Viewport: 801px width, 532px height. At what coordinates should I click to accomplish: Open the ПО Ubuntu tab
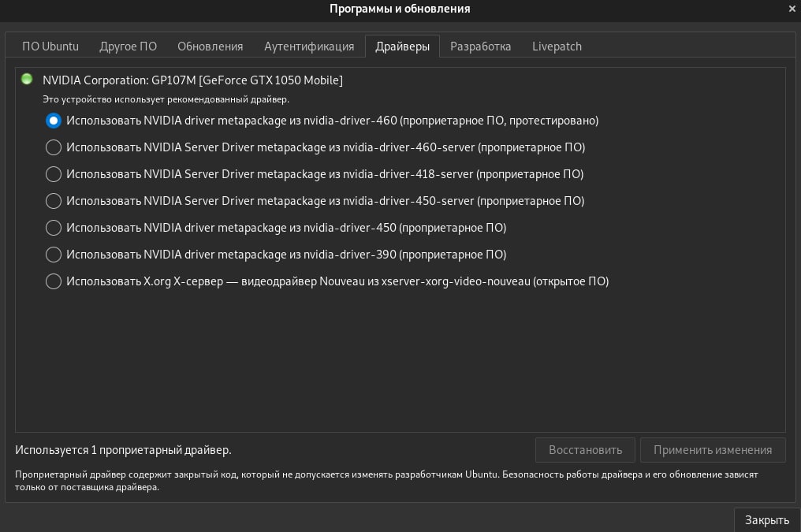click(x=50, y=47)
